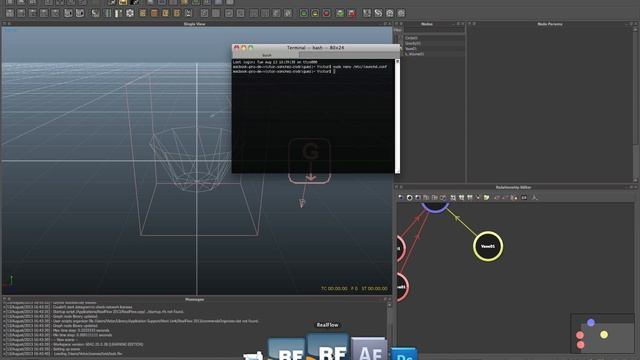The height and width of the screenshot is (360, 640).
Task: Select the Vase01 row in the Nodes panel
Action: pos(434,49)
